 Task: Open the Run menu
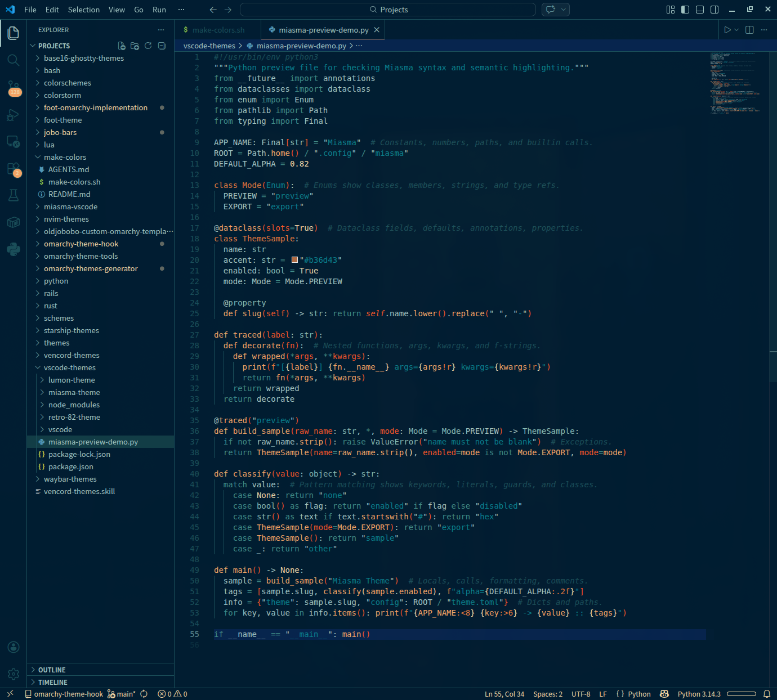[x=159, y=10]
